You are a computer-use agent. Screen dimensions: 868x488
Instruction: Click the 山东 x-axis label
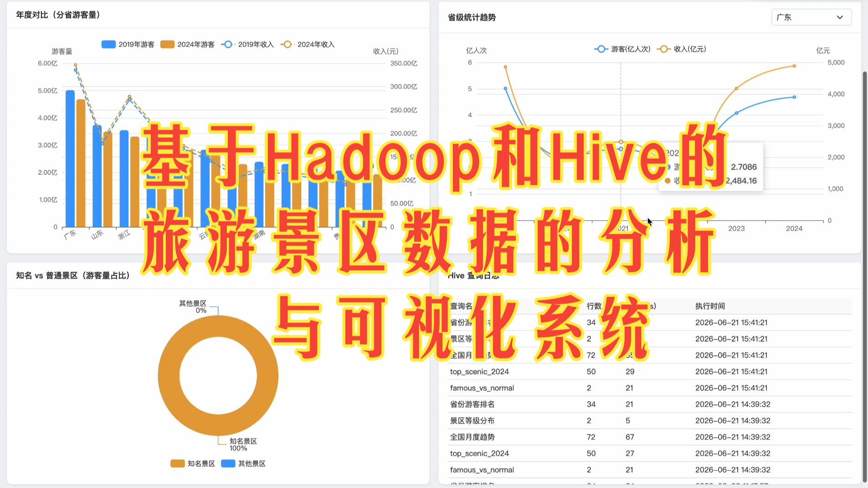click(x=97, y=235)
